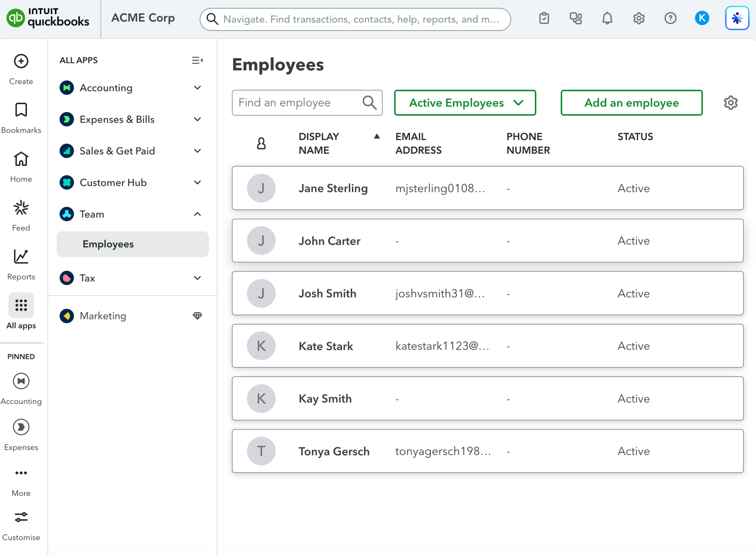Click the Create plus icon
Viewport: 756px width, 555px height.
click(21, 61)
